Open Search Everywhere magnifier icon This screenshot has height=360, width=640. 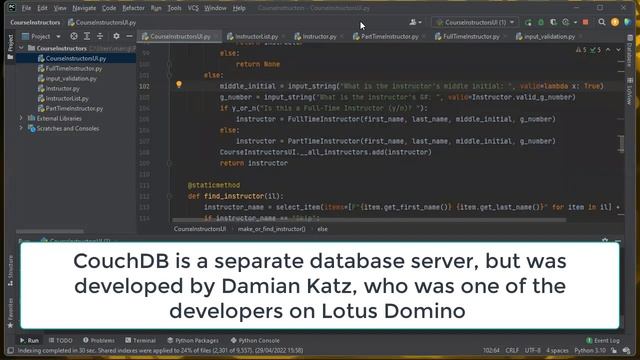tap(602, 22)
